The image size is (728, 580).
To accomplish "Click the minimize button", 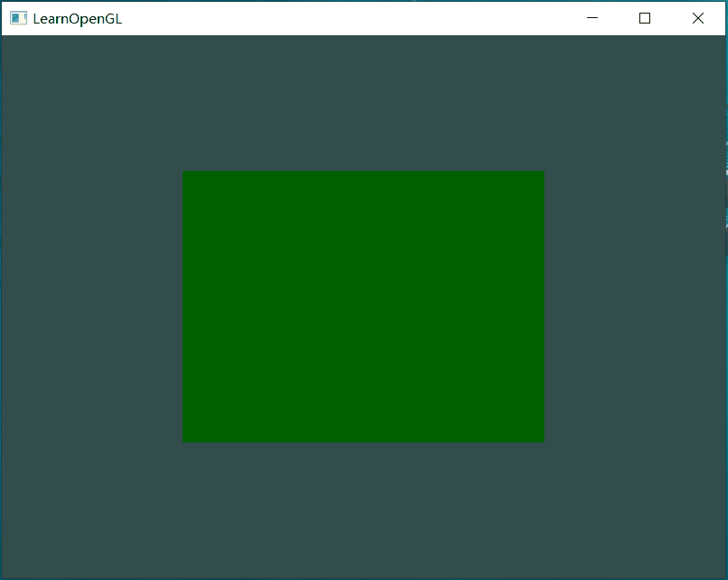I will [591, 17].
